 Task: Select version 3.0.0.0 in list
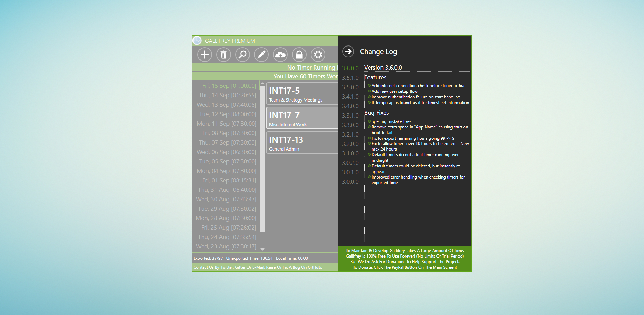click(x=350, y=182)
